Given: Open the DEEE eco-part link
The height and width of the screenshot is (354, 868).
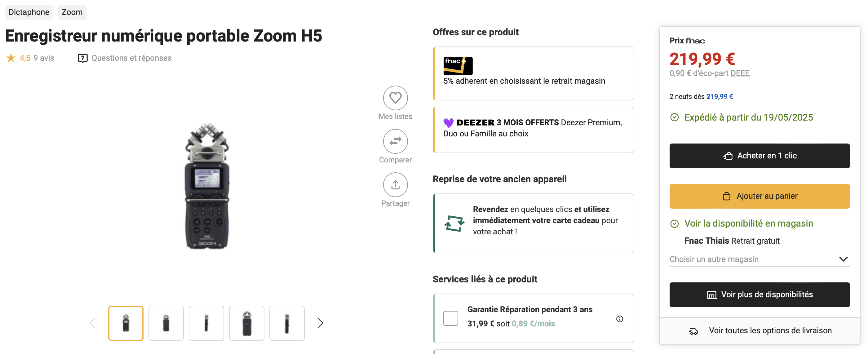Looking at the screenshot, I should [x=740, y=73].
